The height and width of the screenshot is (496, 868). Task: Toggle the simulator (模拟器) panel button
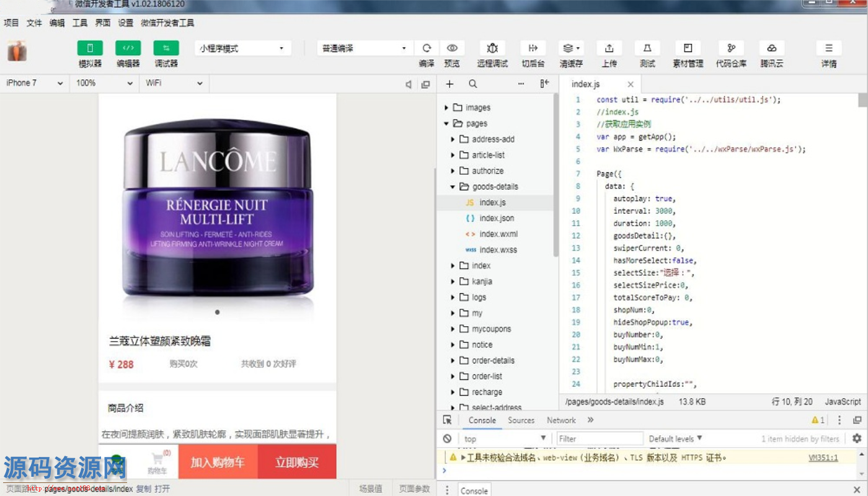[x=90, y=48]
